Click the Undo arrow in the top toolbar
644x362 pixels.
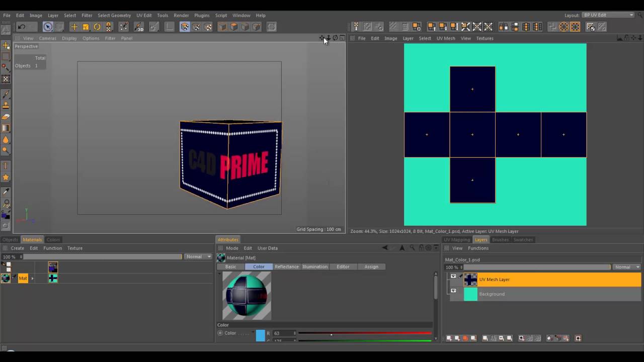pos(22,27)
